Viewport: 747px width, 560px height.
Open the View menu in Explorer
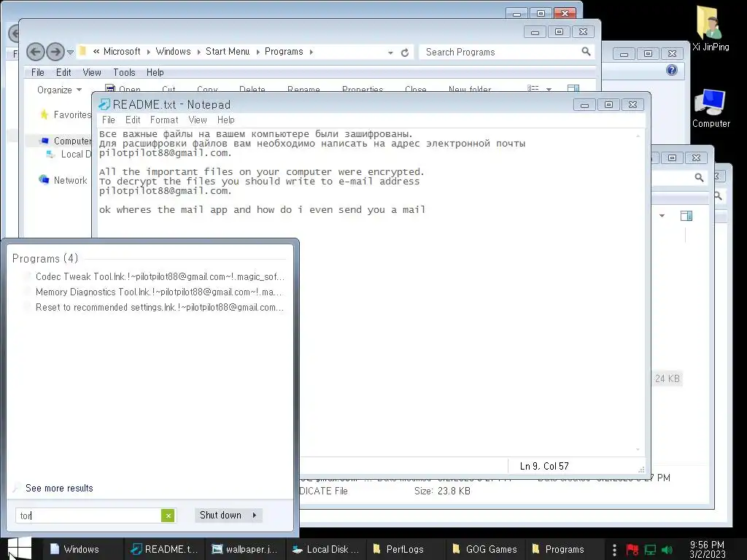[x=92, y=72]
